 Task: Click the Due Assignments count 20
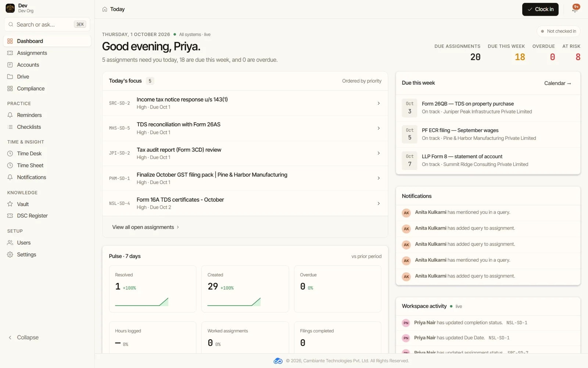pos(475,57)
